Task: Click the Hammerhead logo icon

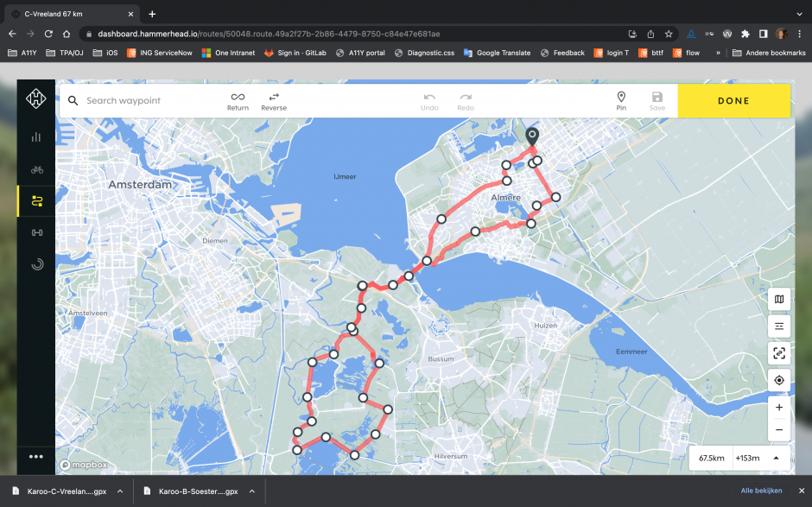Action: (x=36, y=100)
